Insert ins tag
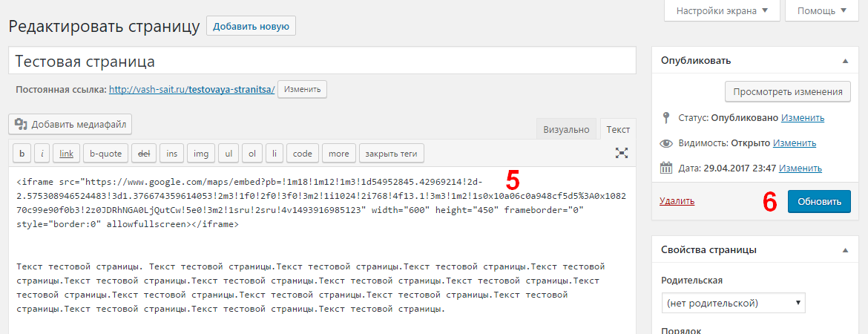The width and height of the screenshot is (868, 334). click(171, 154)
